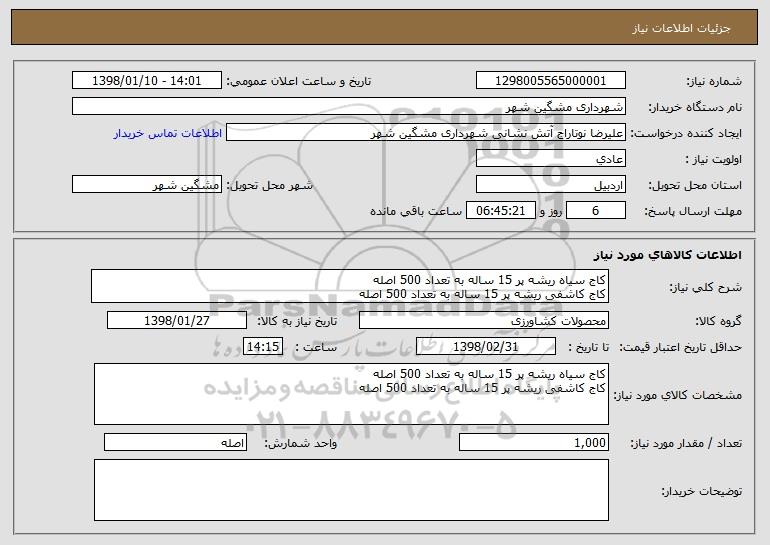Click the شماره نیاز label

point(714,81)
